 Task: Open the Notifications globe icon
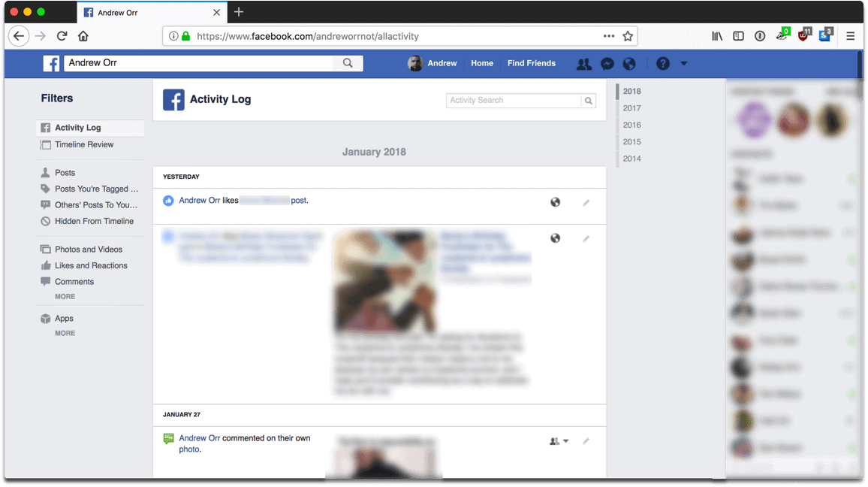click(629, 64)
